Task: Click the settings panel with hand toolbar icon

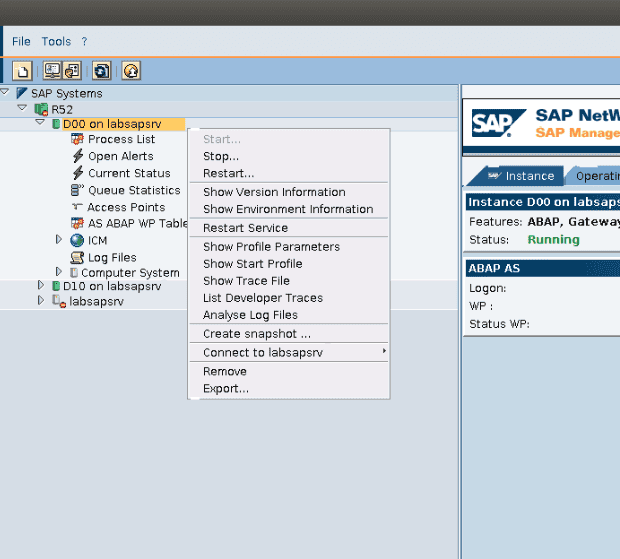Action: pos(72,71)
